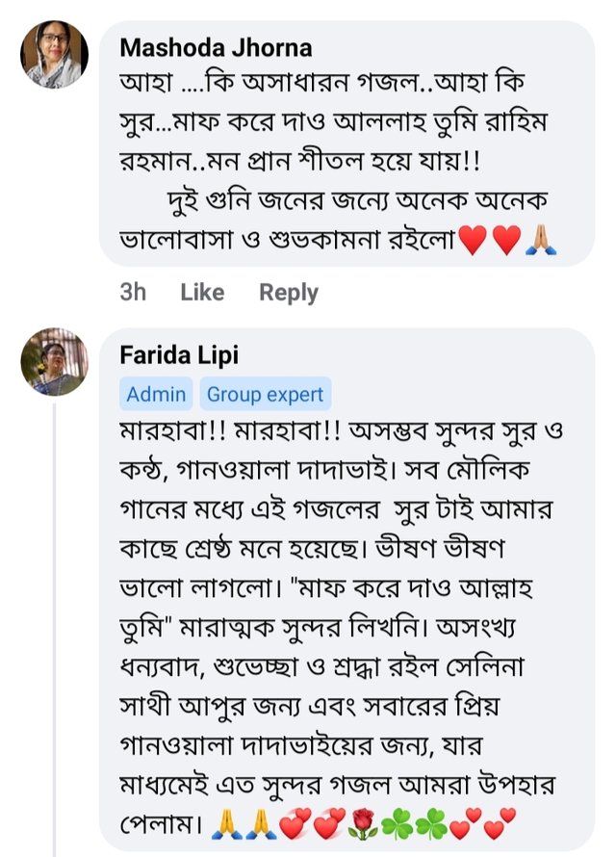The image size is (616, 857).
Task: Tap first folded hands emoji in Farida's comment
Action: (x=223, y=823)
